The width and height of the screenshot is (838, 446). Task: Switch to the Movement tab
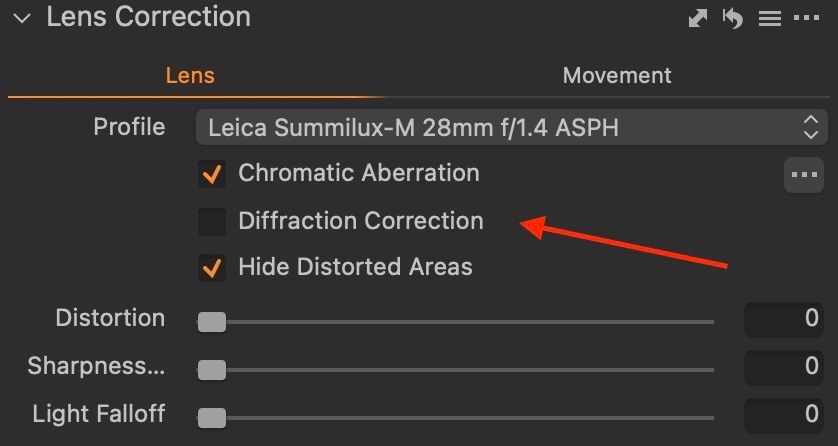point(617,76)
